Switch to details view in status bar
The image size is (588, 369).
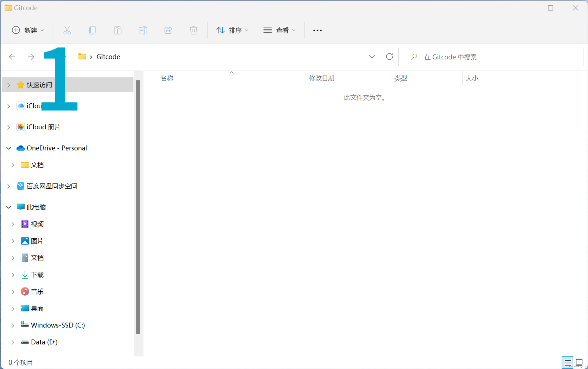pos(567,362)
